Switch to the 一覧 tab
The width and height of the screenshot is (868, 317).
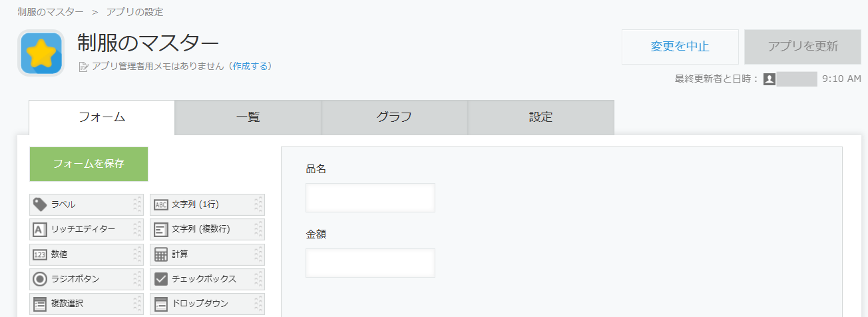point(248,117)
